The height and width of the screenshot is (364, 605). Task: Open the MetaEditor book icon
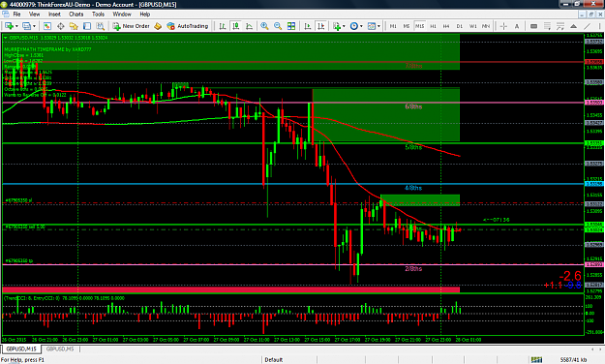click(158, 26)
